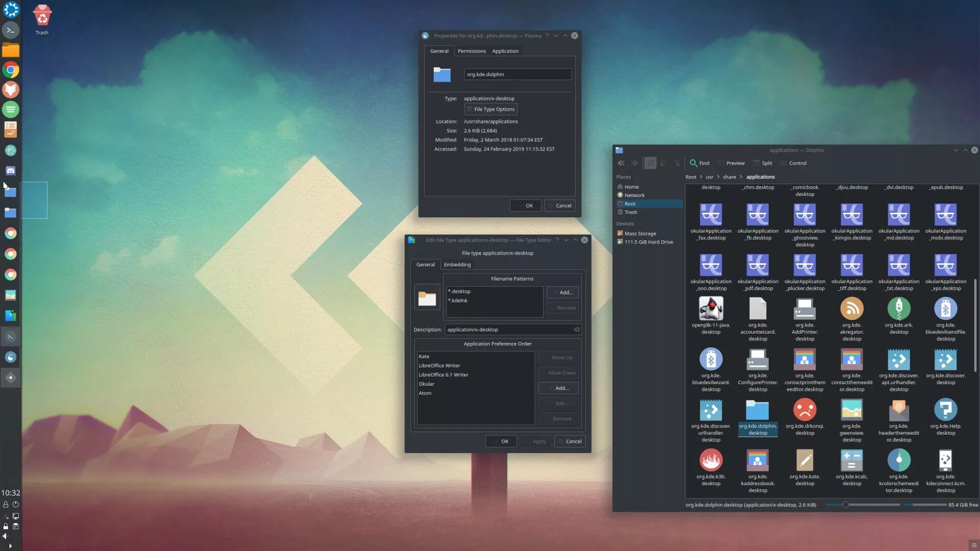The height and width of the screenshot is (551, 980).
Task: Click the file type folder icon button
Action: [x=427, y=297]
